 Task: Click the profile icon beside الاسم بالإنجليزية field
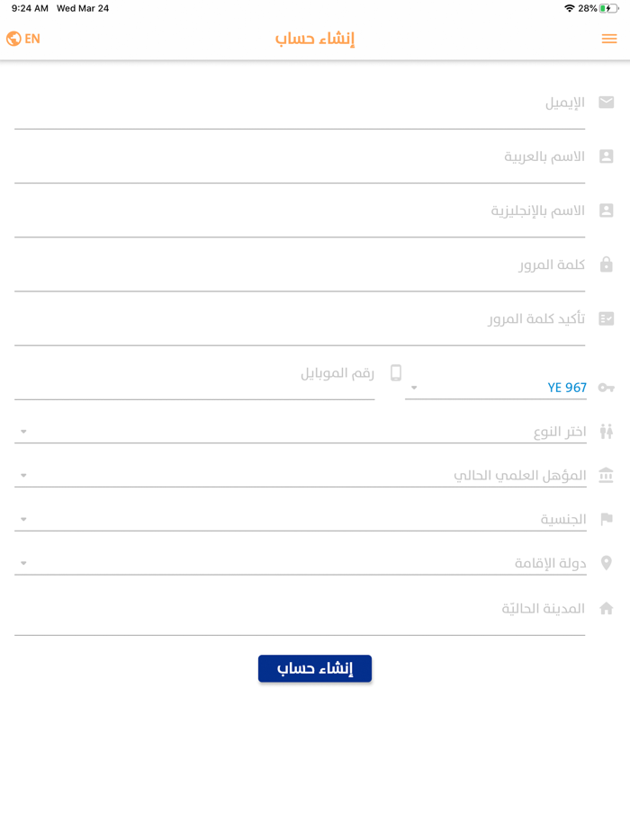(x=607, y=210)
